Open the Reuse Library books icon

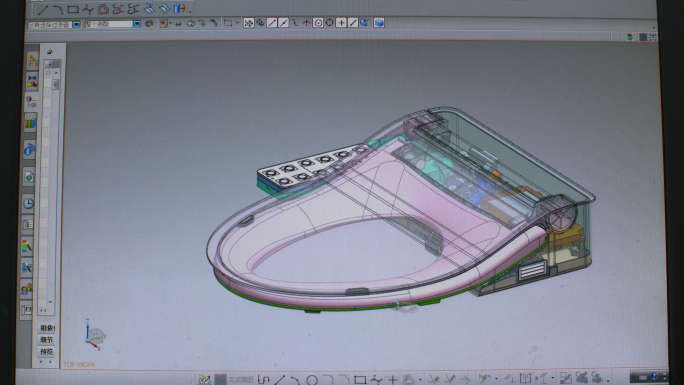30,123
